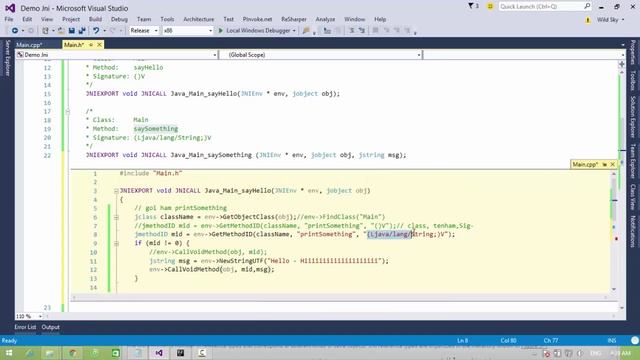Image resolution: width=640 pixels, height=360 pixels.
Task: Open the Pinvoke.net menu
Action: click(x=257, y=19)
